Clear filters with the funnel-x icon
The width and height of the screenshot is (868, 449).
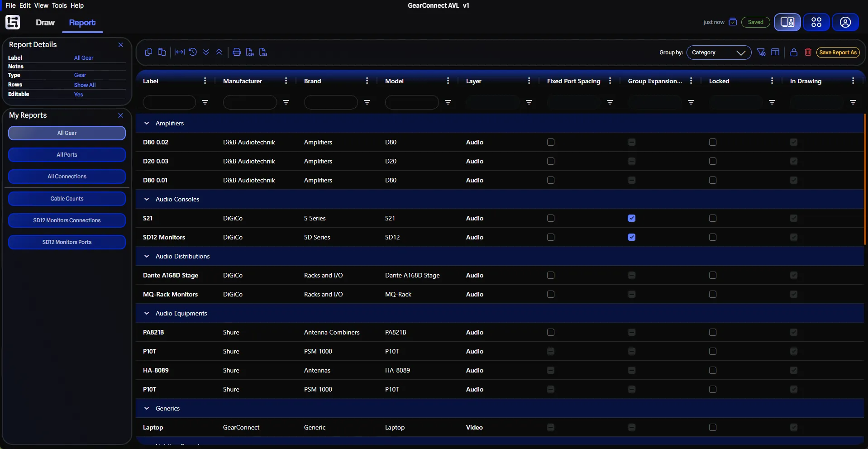761,52
